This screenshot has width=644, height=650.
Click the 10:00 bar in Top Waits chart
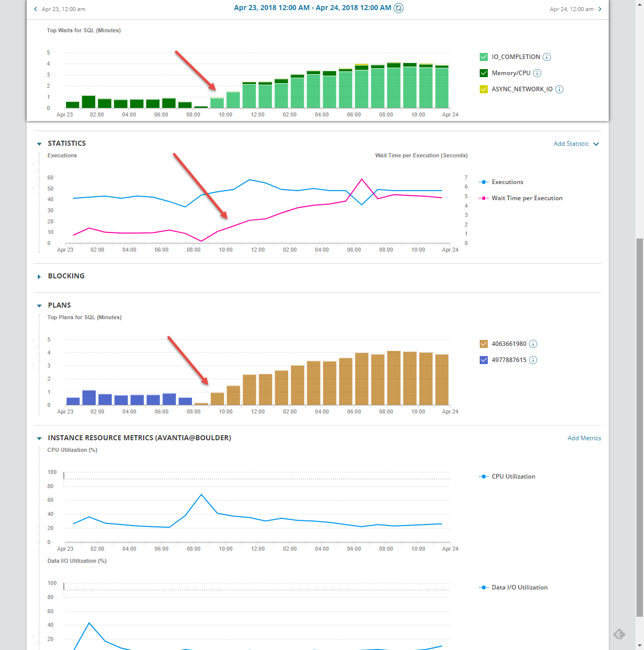click(233, 100)
